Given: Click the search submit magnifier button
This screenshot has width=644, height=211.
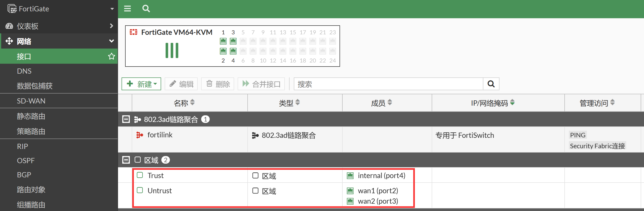Looking at the screenshot, I should pyautogui.click(x=491, y=84).
